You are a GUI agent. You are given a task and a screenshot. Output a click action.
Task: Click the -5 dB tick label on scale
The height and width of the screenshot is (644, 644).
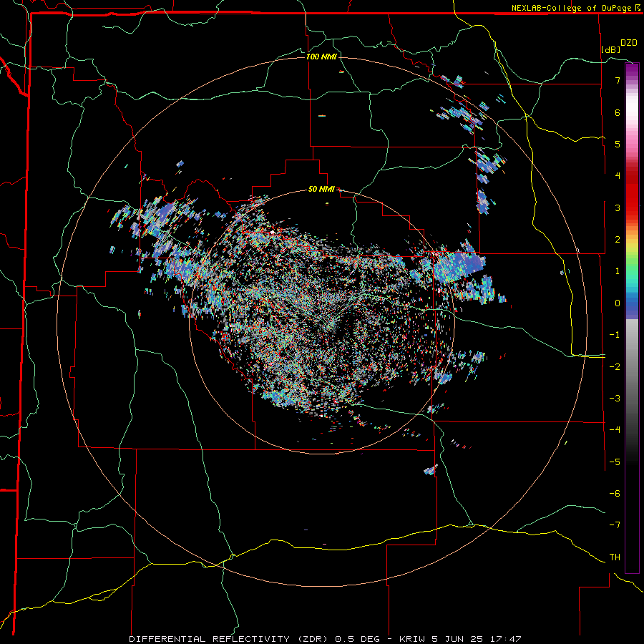coord(615,462)
